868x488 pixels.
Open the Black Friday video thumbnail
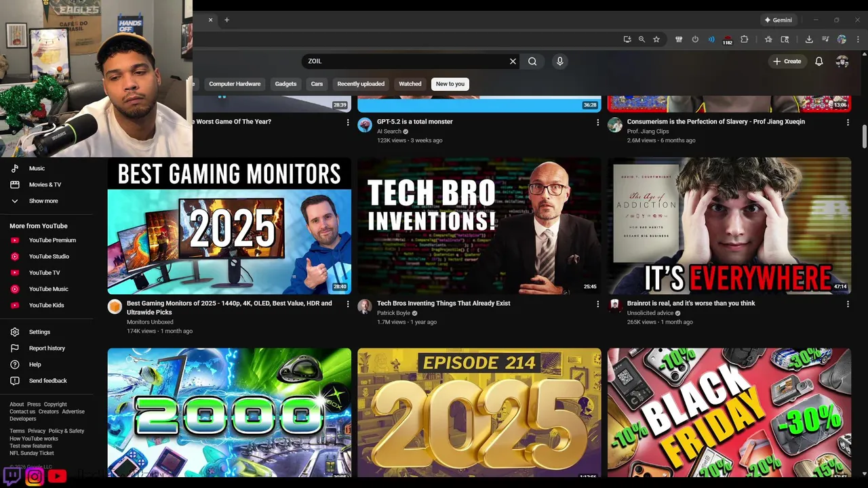730,413
